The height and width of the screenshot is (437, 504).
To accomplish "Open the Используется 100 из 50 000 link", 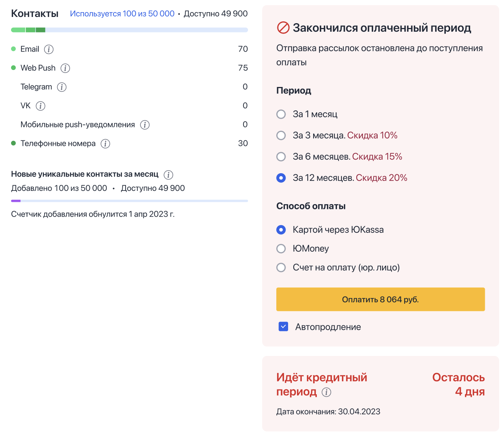I will pyautogui.click(x=122, y=14).
